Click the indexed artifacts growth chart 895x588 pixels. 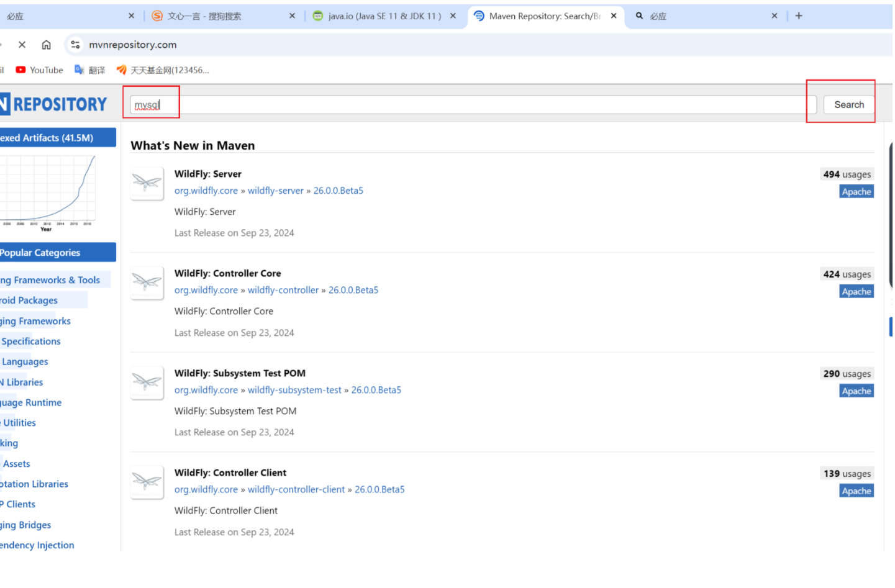tap(48, 193)
